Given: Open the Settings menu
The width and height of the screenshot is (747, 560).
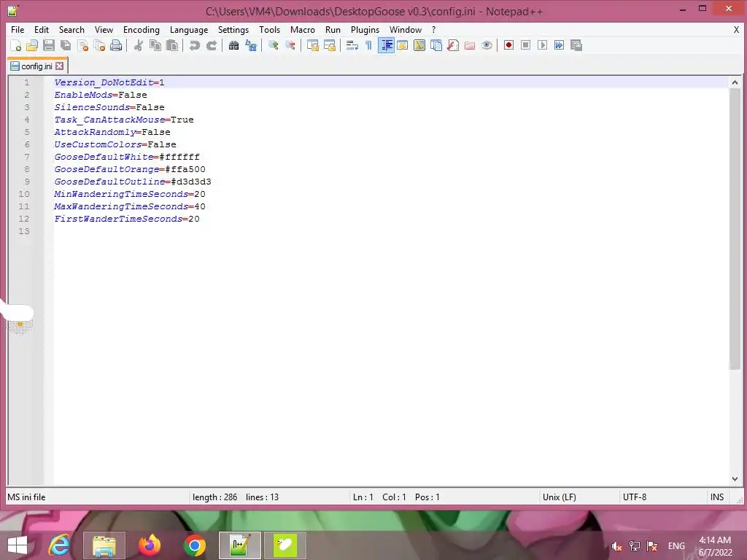Looking at the screenshot, I should click(x=233, y=29).
